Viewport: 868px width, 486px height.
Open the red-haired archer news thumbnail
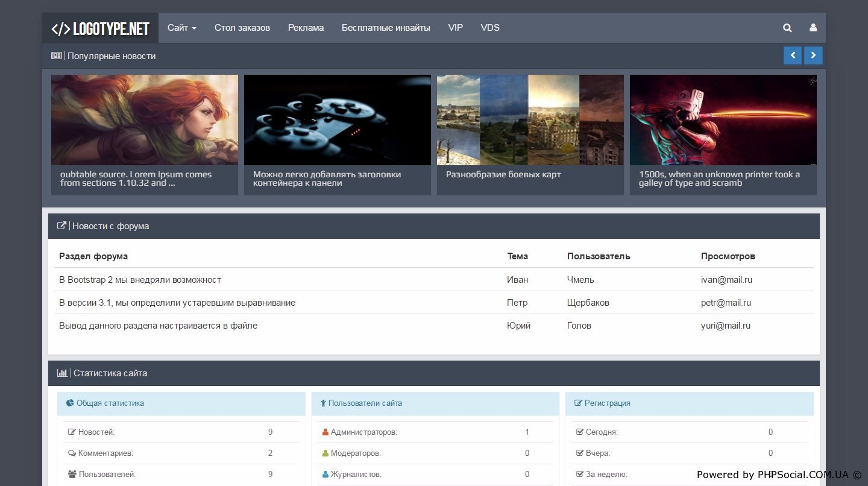point(145,120)
